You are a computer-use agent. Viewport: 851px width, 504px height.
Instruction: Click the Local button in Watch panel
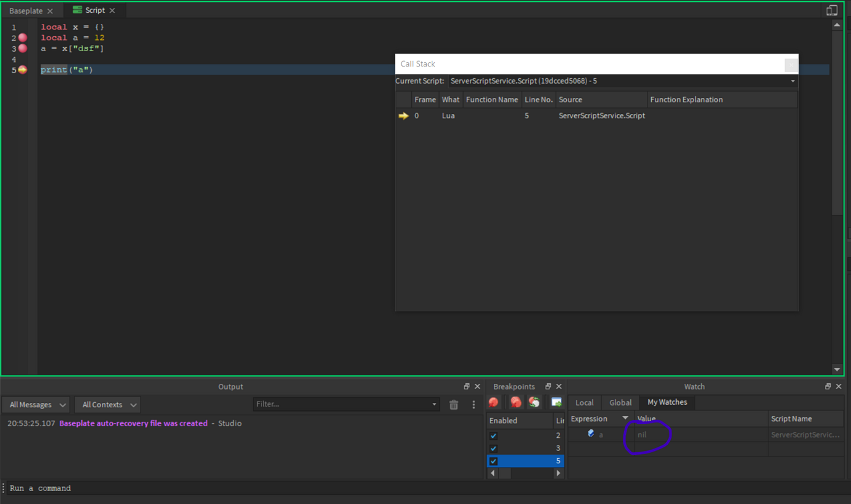[x=584, y=402]
